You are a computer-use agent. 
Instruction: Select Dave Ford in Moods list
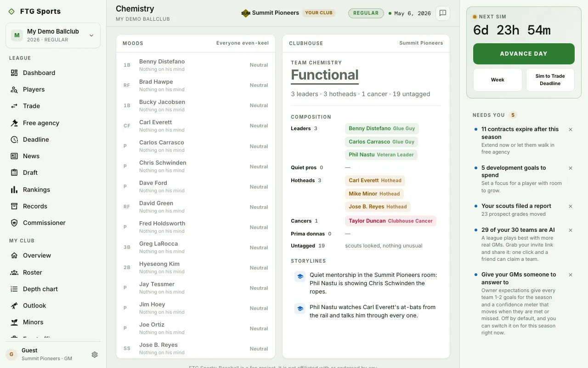coord(196,187)
